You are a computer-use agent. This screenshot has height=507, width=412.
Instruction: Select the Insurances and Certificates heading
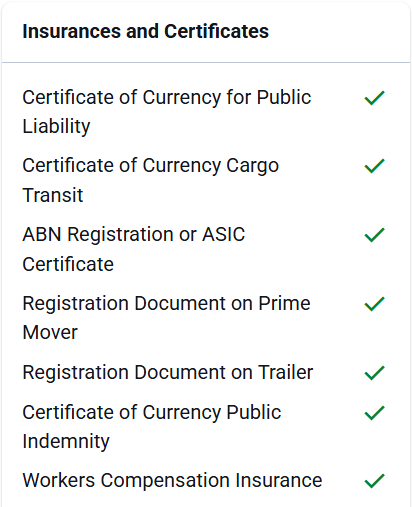coord(145,31)
